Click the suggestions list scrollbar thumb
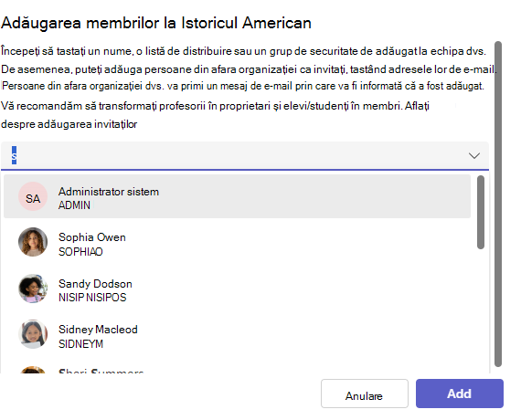The image size is (521, 420). pos(481,212)
